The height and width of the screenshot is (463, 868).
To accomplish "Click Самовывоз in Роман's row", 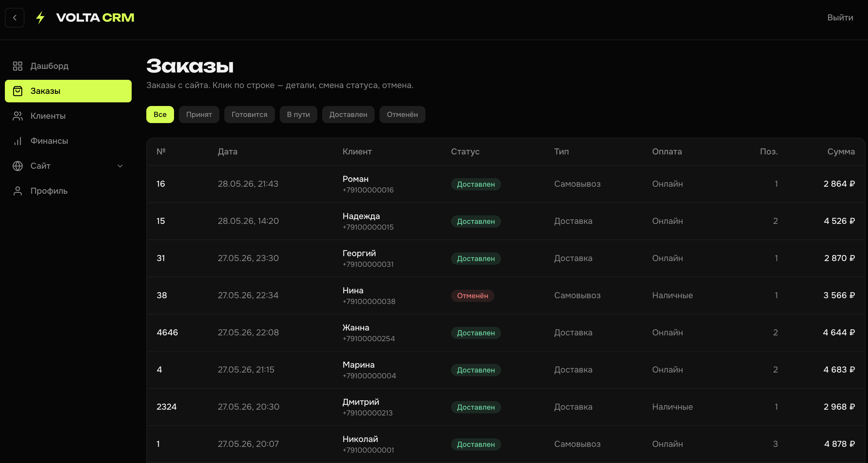I will [x=577, y=184].
